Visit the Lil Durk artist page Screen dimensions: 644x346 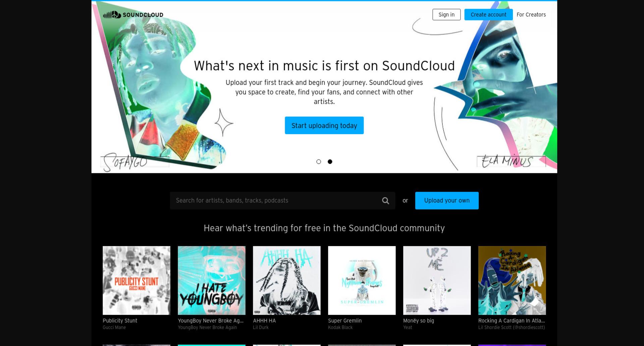261,328
